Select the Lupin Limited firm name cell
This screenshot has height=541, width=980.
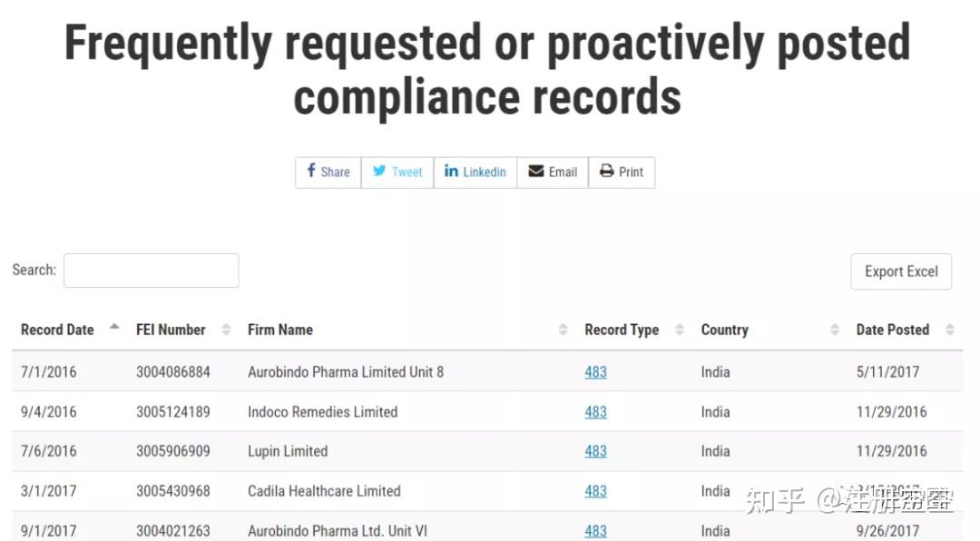click(288, 451)
